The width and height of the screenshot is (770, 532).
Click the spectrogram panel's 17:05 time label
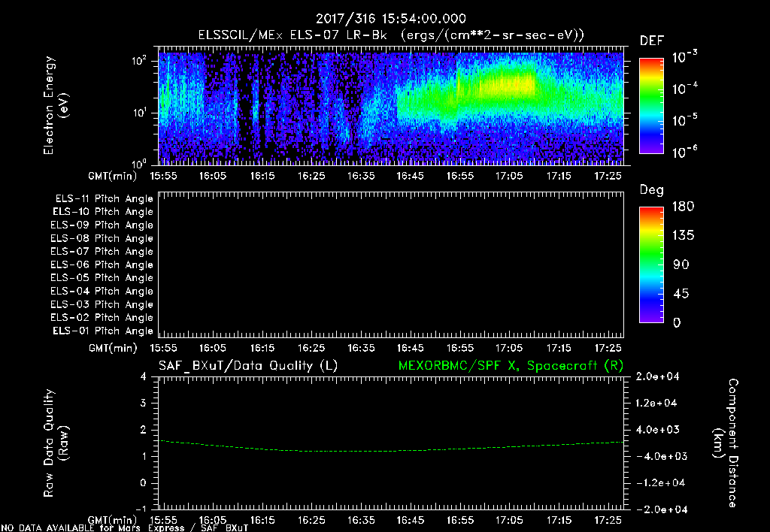click(509, 176)
